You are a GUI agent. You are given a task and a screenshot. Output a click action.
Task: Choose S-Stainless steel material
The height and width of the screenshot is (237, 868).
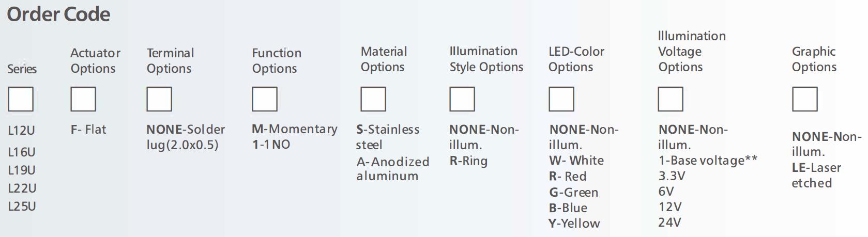tap(388, 137)
